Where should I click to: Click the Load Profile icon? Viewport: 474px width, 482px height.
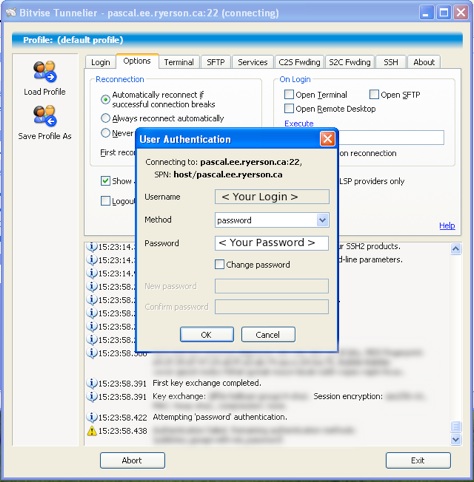coord(45,71)
